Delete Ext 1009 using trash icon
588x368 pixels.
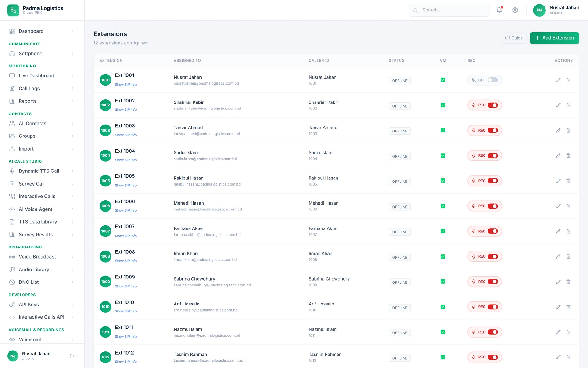click(568, 282)
